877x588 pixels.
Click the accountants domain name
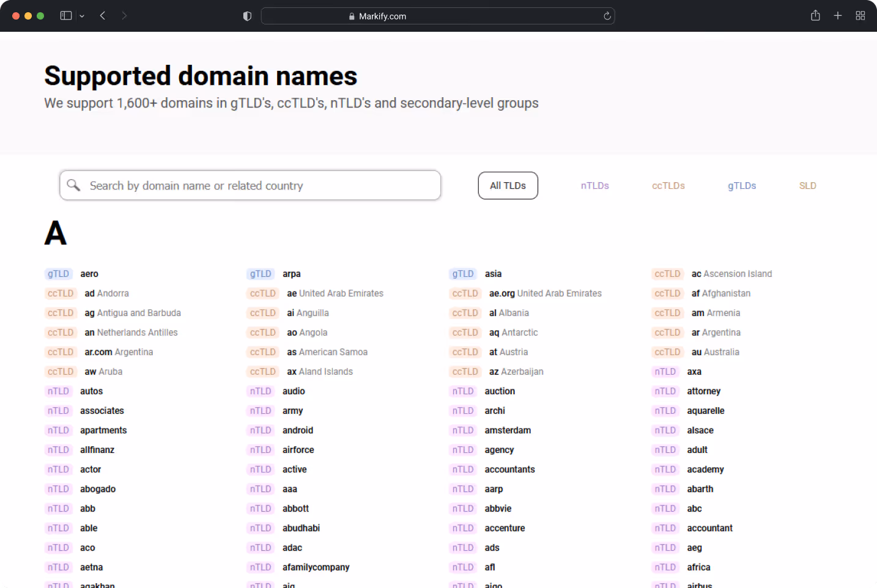510,469
